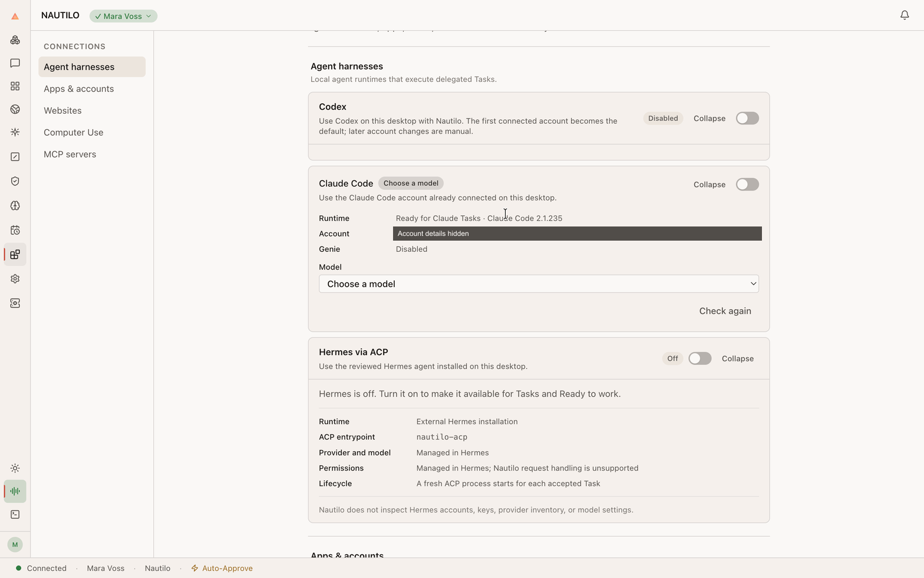
Task: Open the sidebar icon just below the gear
Action: coord(15,303)
